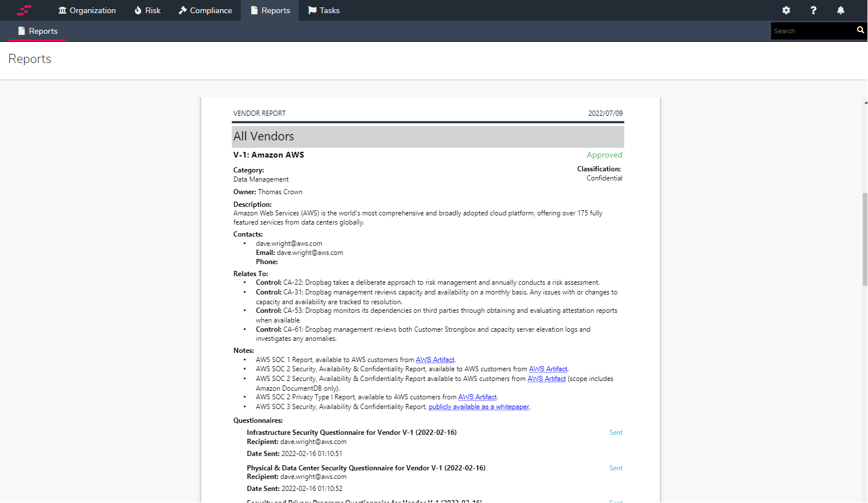Open AWS Artifact link for Privacy Type I Report

[477, 397]
